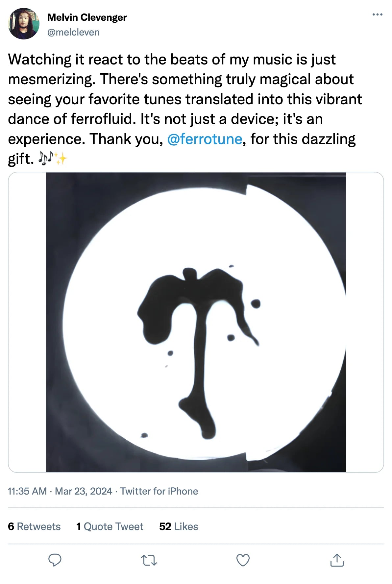
Task: Open the @ferrotune mention link
Action: (205, 139)
